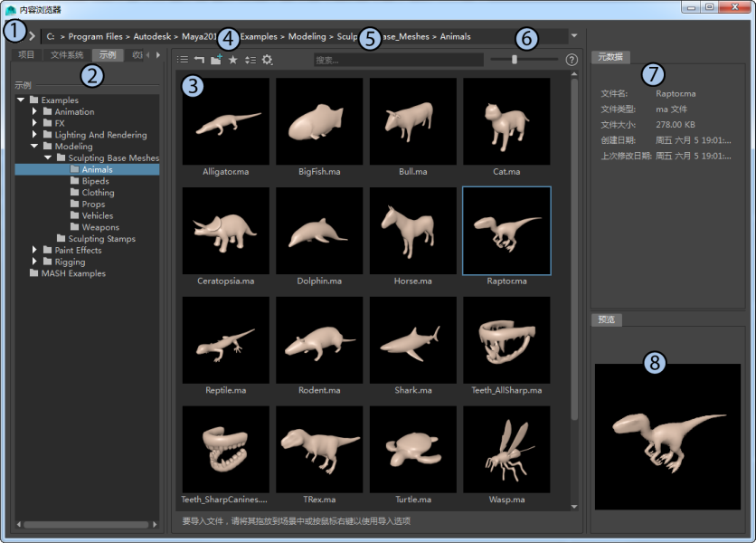Expand the Paint Effects folder
Screen dimensions: 756x543
tap(34, 250)
